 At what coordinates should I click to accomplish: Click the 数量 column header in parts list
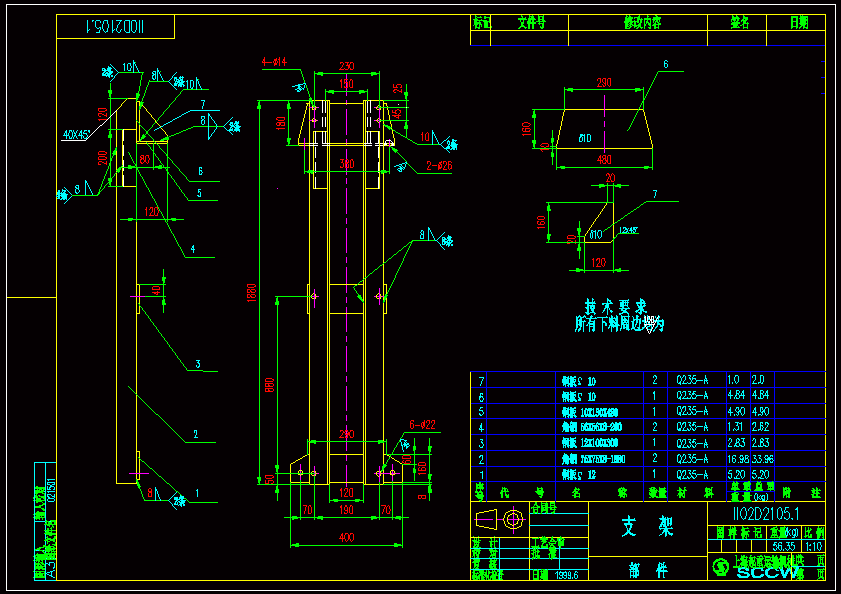(x=656, y=493)
